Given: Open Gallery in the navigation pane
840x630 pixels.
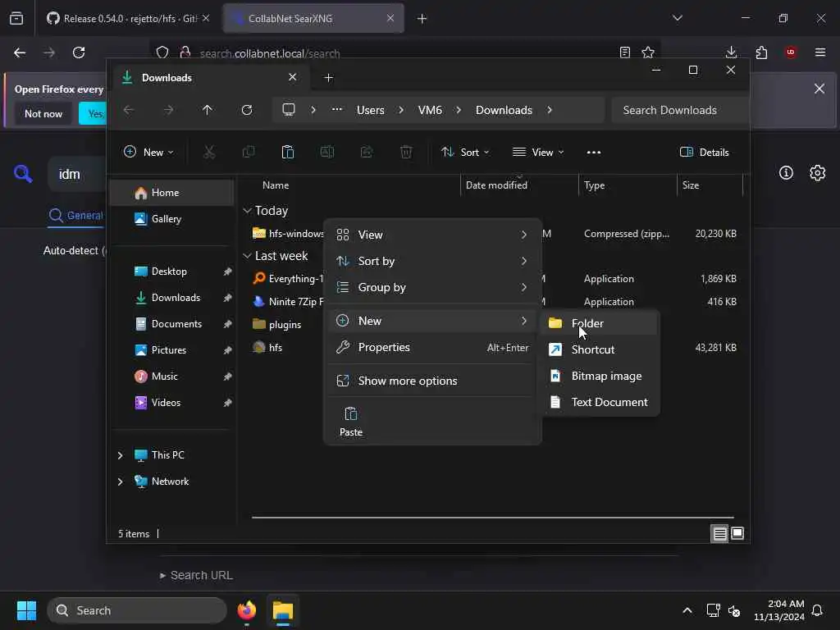Looking at the screenshot, I should (172, 218).
